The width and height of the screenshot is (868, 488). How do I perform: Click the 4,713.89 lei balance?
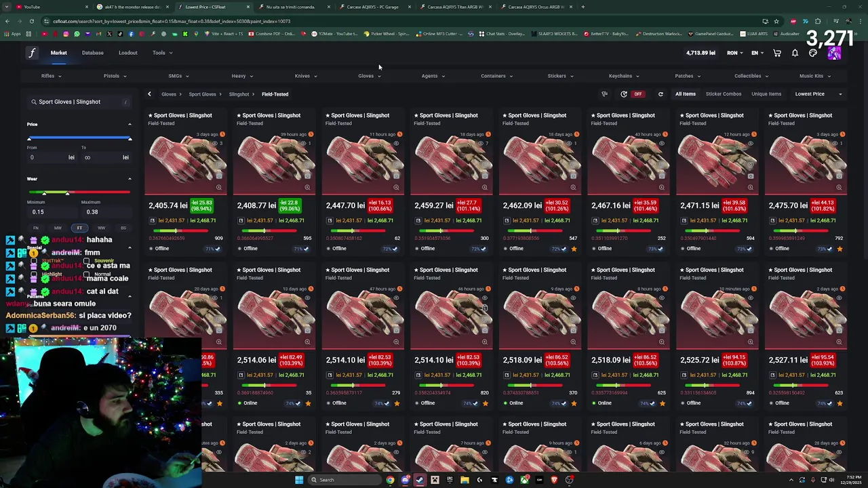[701, 53]
